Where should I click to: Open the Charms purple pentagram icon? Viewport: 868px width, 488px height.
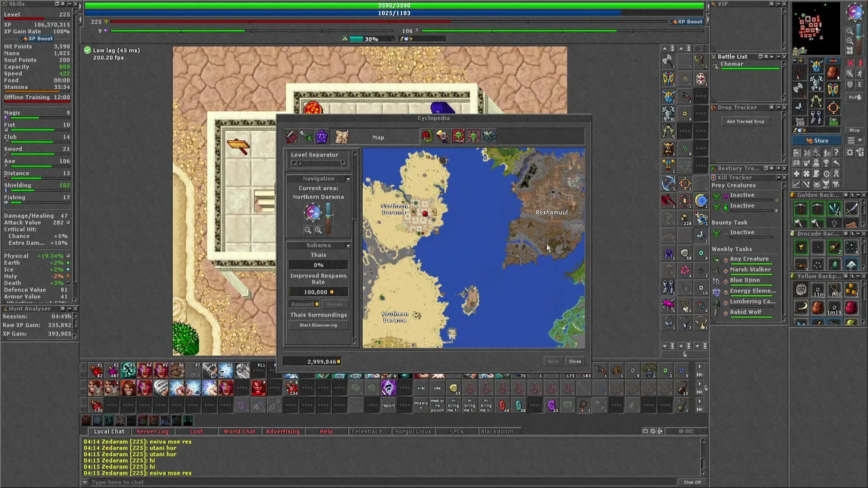pyautogui.click(x=321, y=138)
